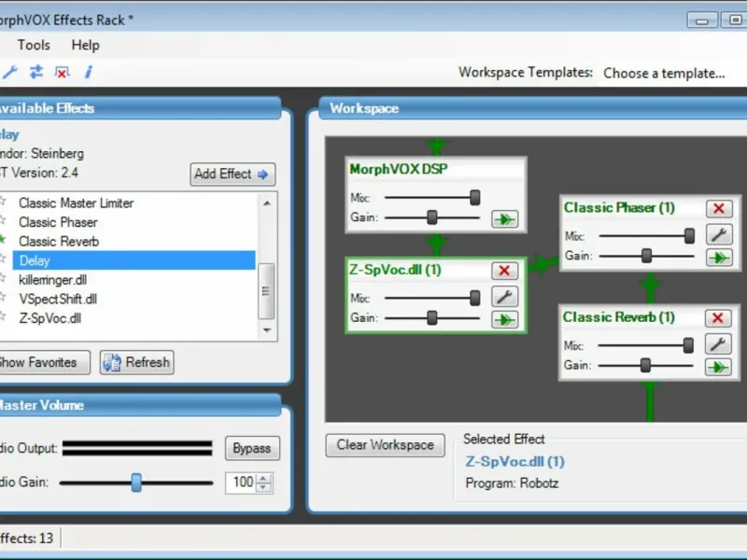
Task: Select the Classic Reverb (1) block title
Action: pos(618,317)
